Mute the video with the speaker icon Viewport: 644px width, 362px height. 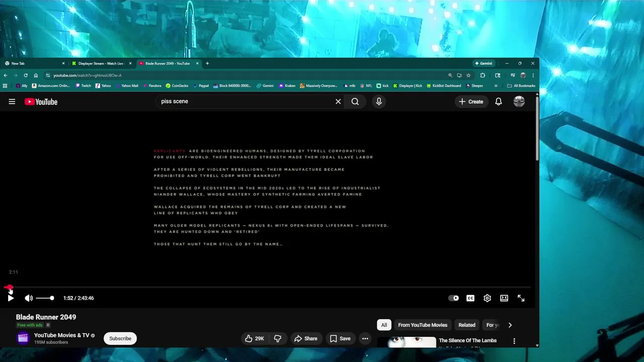click(x=29, y=298)
